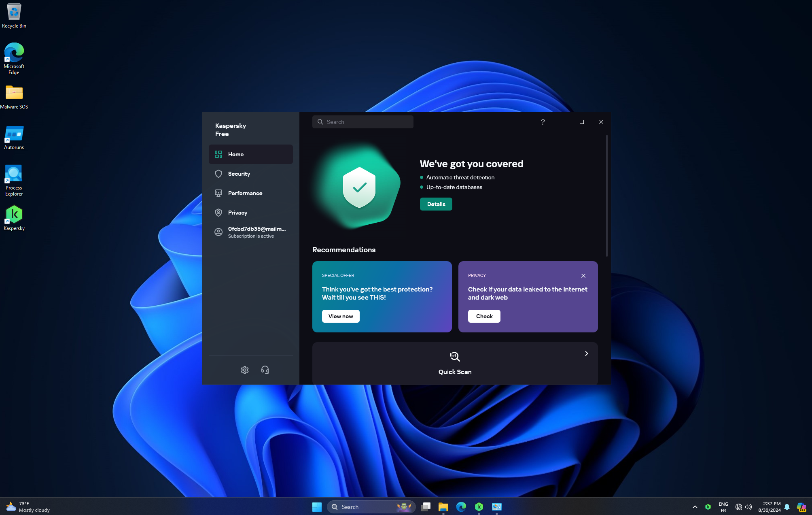Click Kaspersky tray icon in system tray
This screenshot has height=515, width=812.
click(x=708, y=506)
